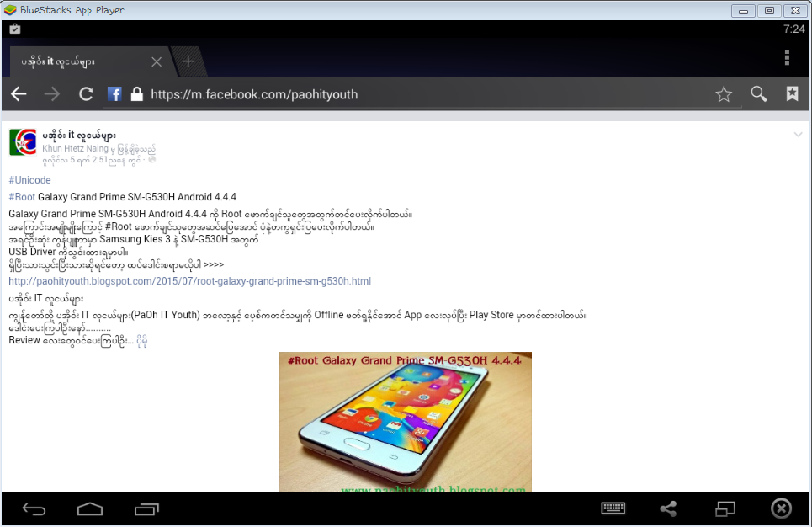
Task: Open the Galaxy Grand Prime photo
Action: (406, 421)
